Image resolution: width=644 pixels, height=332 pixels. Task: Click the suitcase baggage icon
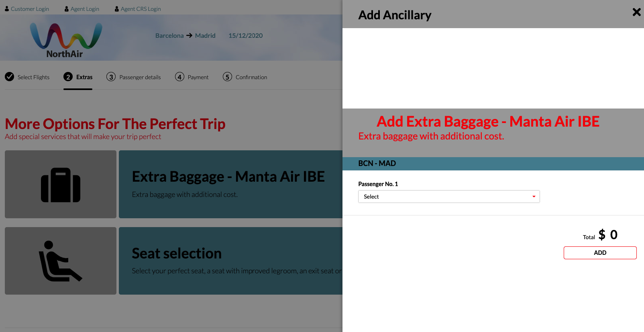(x=61, y=185)
